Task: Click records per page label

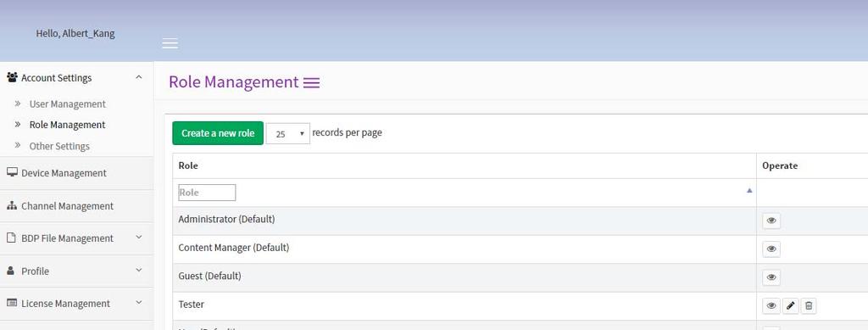Action: click(x=347, y=133)
